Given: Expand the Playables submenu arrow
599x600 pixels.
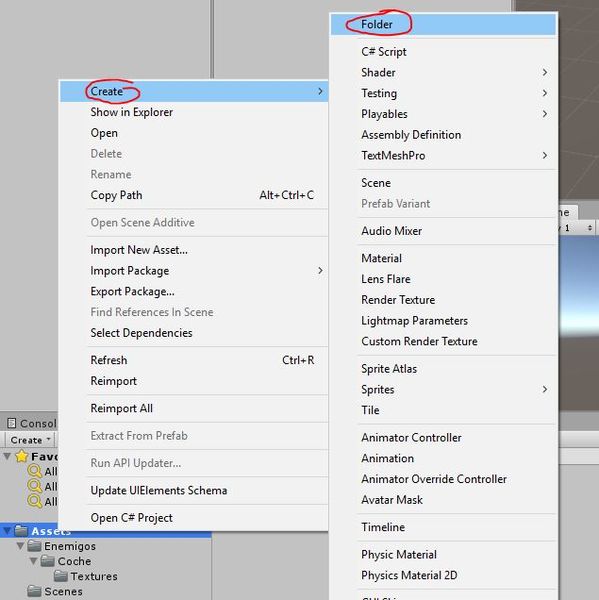Looking at the screenshot, I should 545,114.
